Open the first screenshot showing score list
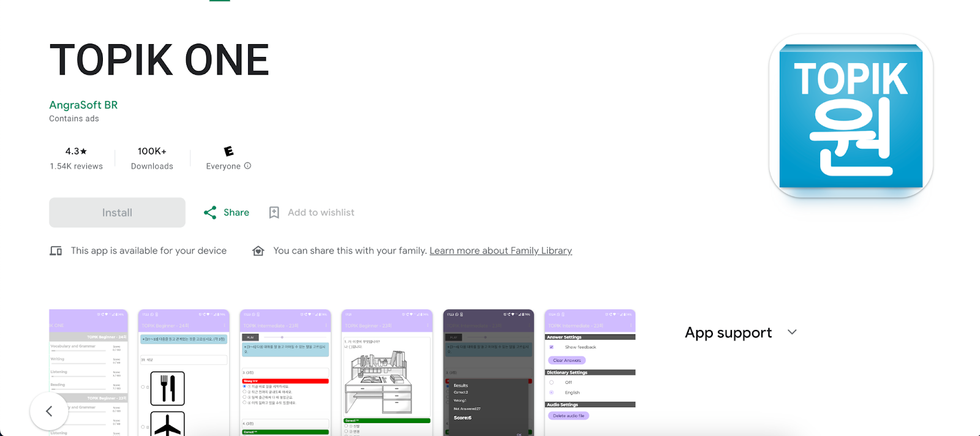This screenshot has width=980, height=436. pyautogui.click(x=88, y=372)
